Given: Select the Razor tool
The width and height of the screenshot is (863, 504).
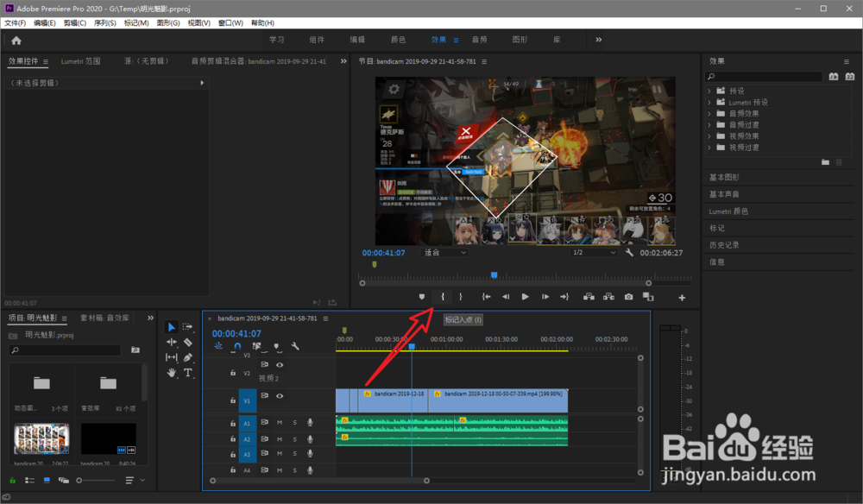Looking at the screenshot, I should tap(188, 343).
